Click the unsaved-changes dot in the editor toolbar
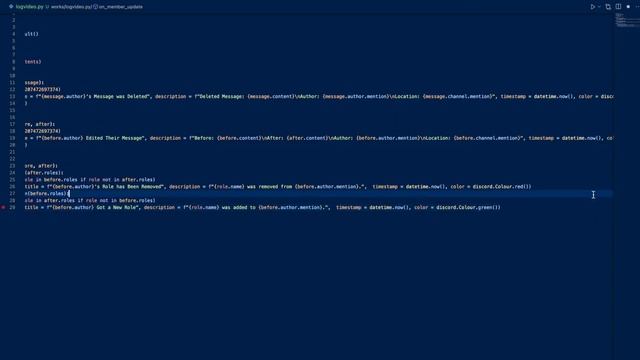This screenshot has width=640, height=360. click(628, 7)
